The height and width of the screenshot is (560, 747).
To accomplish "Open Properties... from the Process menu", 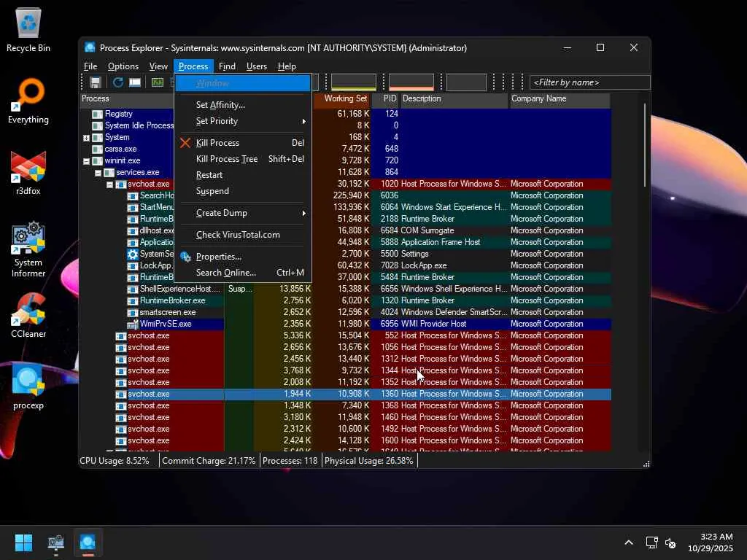I will [243, 257].
